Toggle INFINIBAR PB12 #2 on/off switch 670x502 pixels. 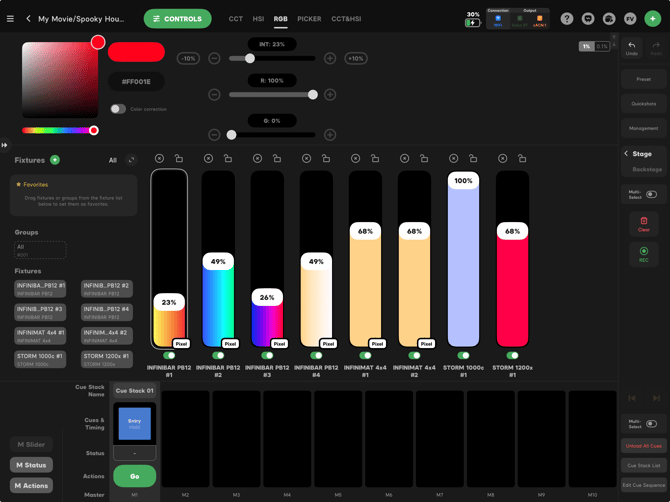point(218,355)
